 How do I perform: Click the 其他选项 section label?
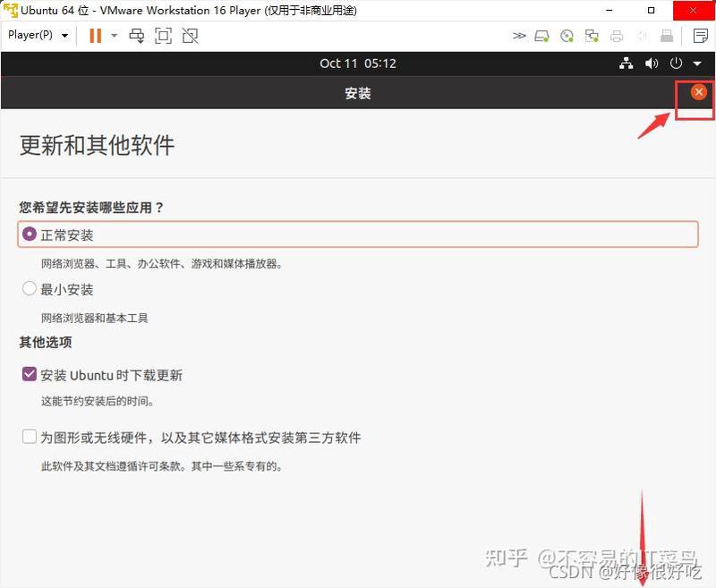point(46,343)
